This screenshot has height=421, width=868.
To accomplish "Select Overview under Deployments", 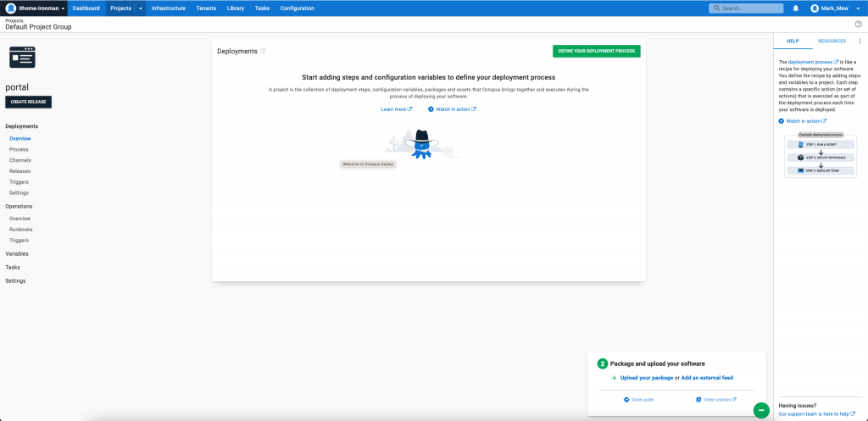I will [20, 138].
